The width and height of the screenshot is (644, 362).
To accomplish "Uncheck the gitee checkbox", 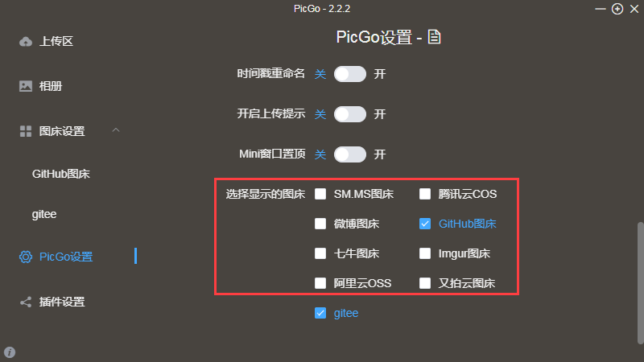I will click(x=321, y=313).
